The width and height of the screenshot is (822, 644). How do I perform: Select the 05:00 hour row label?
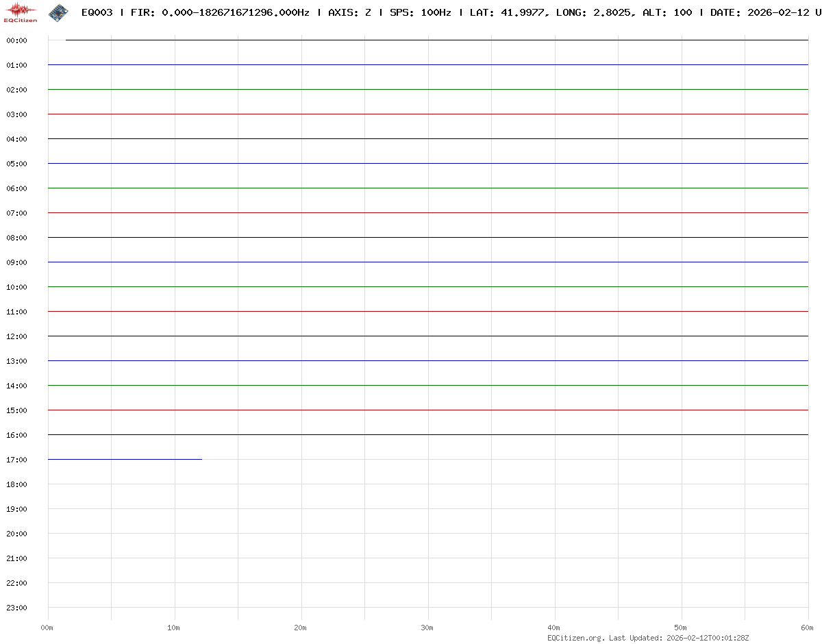[x=16, y=164]
